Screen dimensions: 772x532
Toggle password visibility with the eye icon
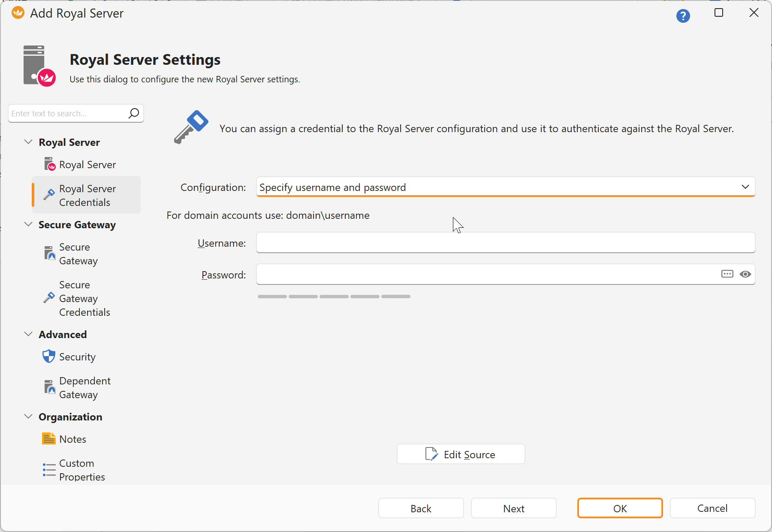[745, 274]
